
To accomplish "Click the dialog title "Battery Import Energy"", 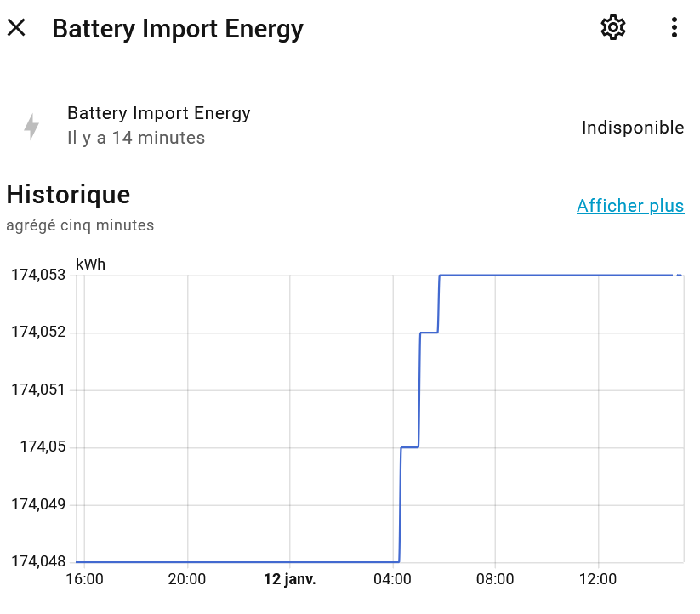I will click(178, 29).
